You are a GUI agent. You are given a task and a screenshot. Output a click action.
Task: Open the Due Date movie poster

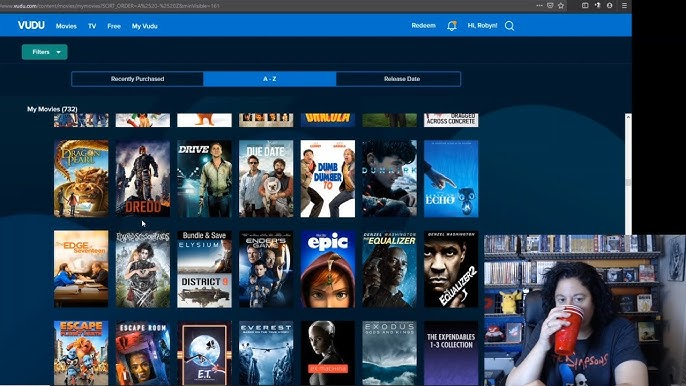coord(266,179)
